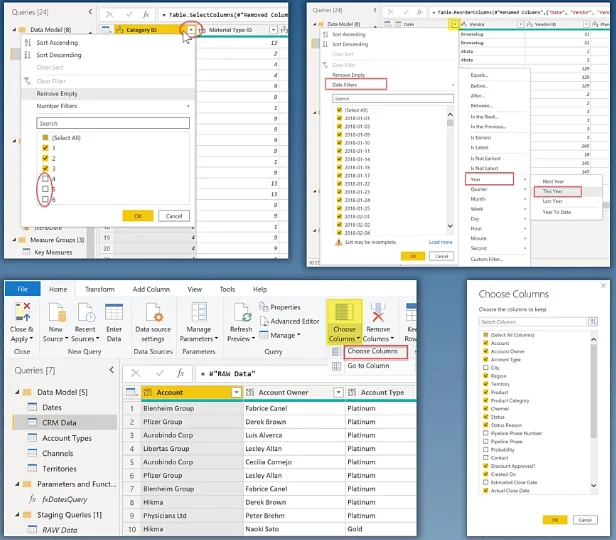The width and height of the screenshot is (616, 540).
Task: Click the formula bar fx icon above Account column
Action: tap(180, 373)
